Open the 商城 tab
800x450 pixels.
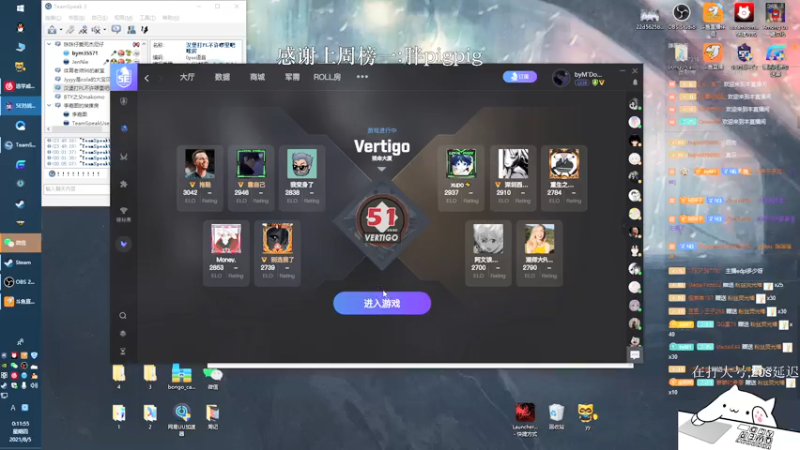coord(257,77)
